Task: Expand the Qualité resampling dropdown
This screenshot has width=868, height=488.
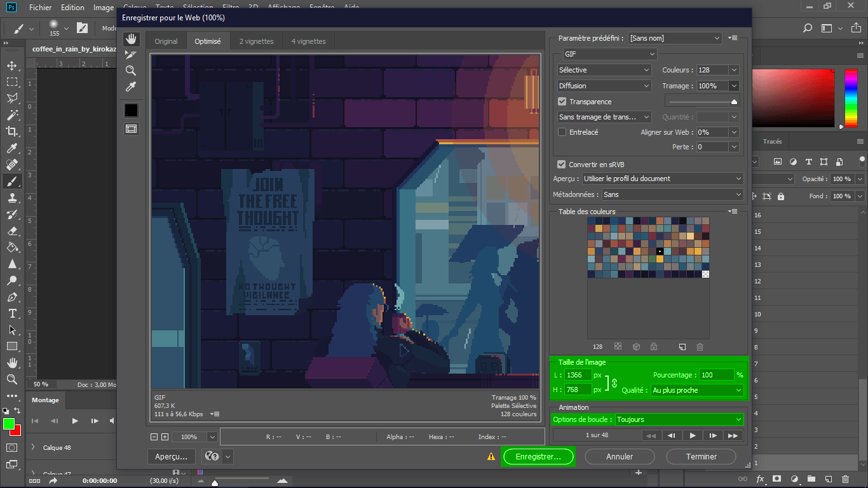Action: (x=696, y=390)
